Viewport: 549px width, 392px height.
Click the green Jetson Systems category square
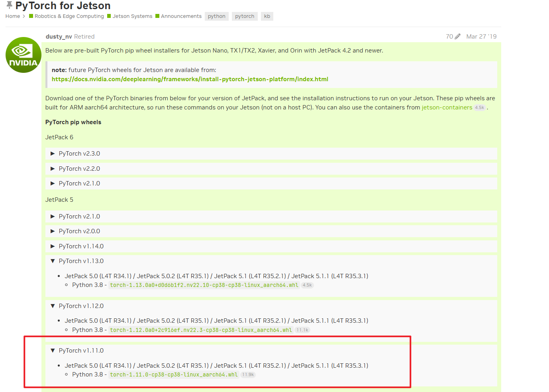(x=109, y=16)
